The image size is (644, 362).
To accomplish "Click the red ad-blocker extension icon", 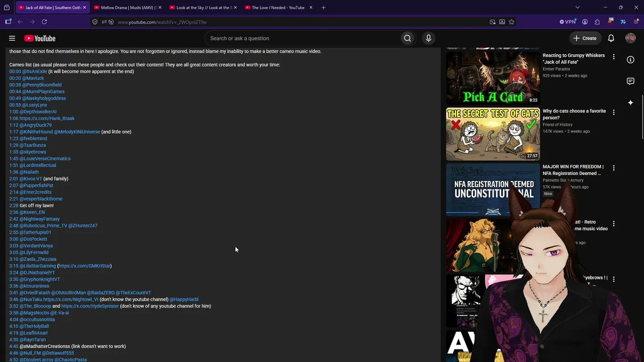I will [610, 22].
